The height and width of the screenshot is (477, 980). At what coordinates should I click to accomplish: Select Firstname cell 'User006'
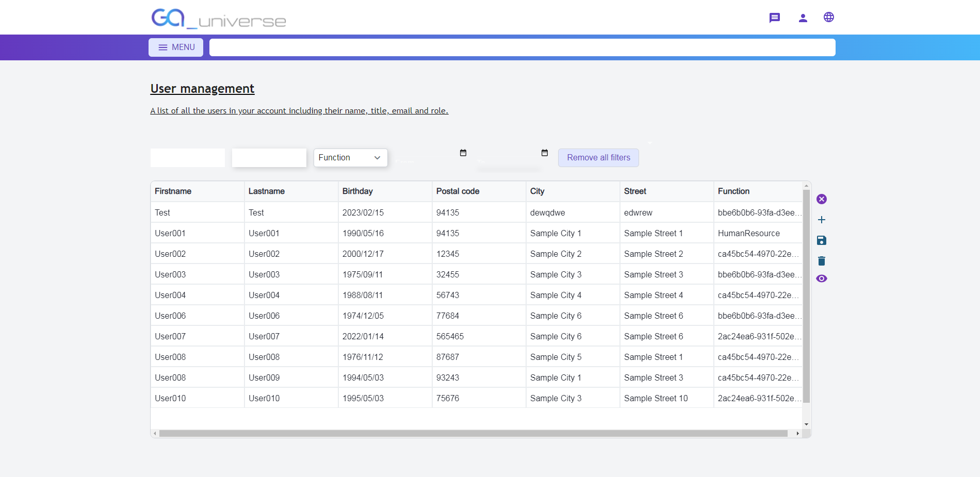pyautogui.click(x=197, y=316)
